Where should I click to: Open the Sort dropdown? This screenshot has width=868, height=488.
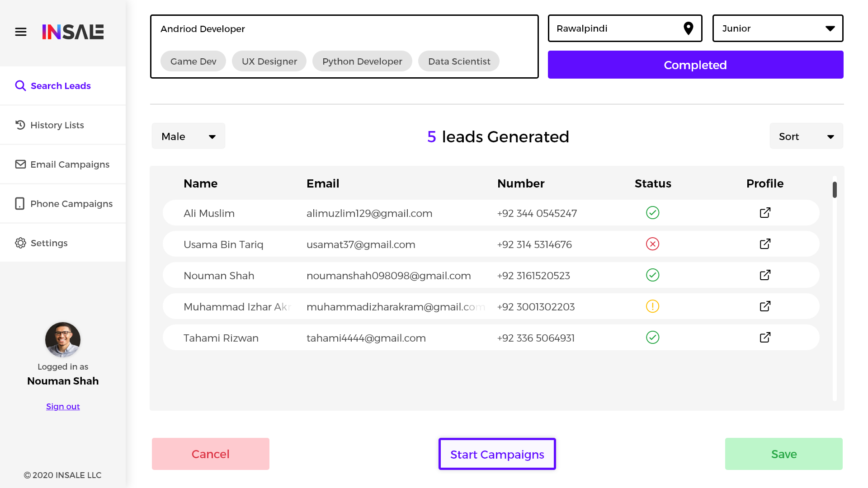click(x=807, y=136)
